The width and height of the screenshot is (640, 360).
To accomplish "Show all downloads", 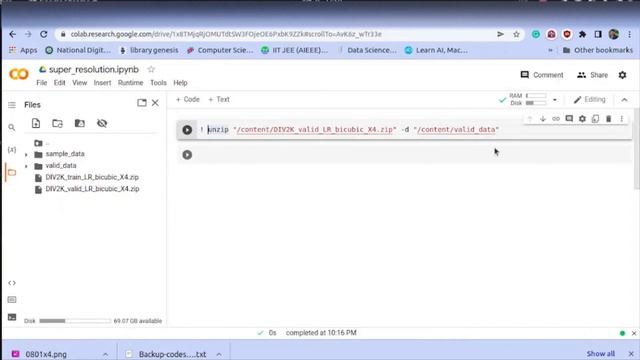I will click(x=600, y=354).
